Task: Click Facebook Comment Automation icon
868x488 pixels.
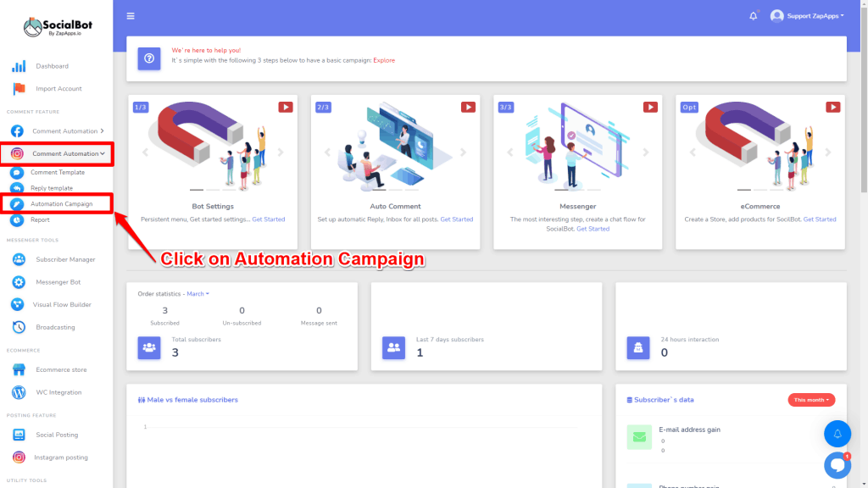Action: 17,131
